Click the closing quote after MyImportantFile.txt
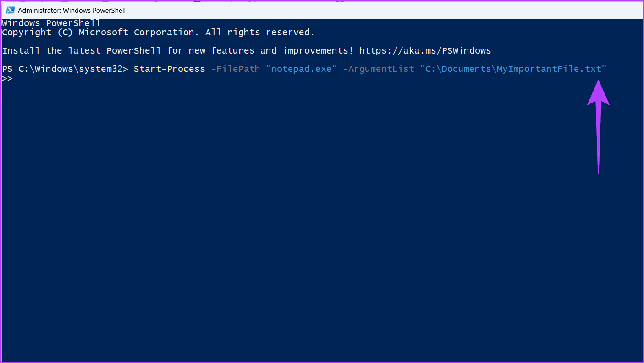Image resolution: width=644 pixels, height=363 pixels. pos(604,69)
